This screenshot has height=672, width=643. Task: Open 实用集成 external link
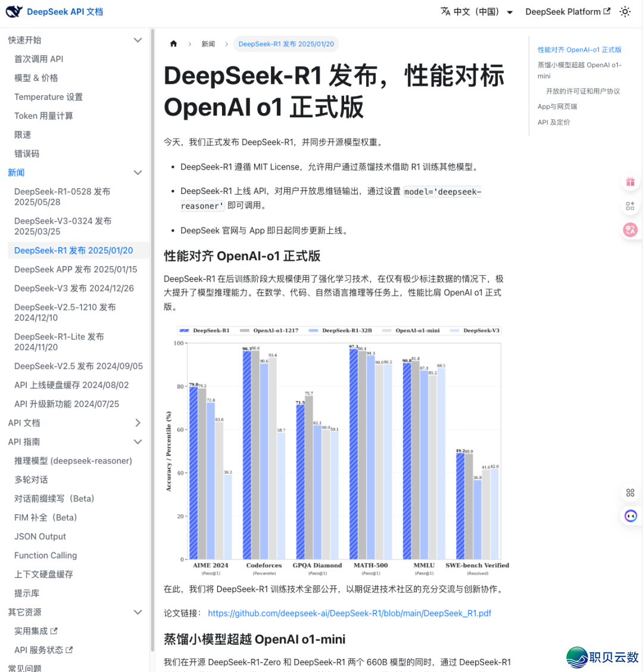(x=36, y=631)
